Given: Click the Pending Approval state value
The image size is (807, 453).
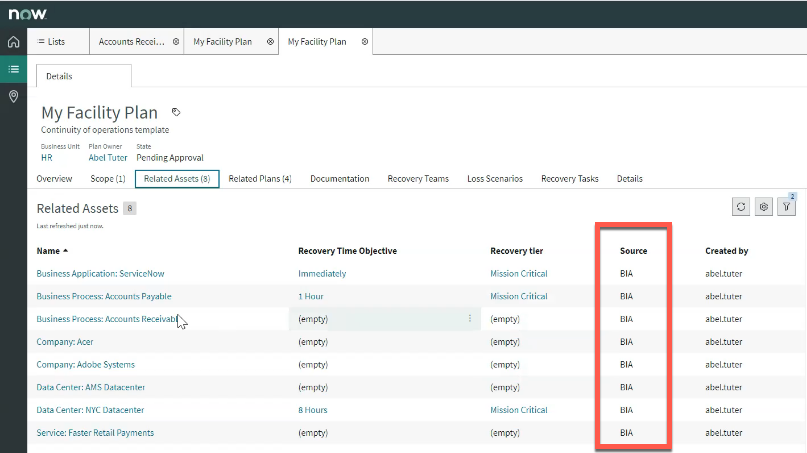Looking at the screenshot, I should coord(170,158).
